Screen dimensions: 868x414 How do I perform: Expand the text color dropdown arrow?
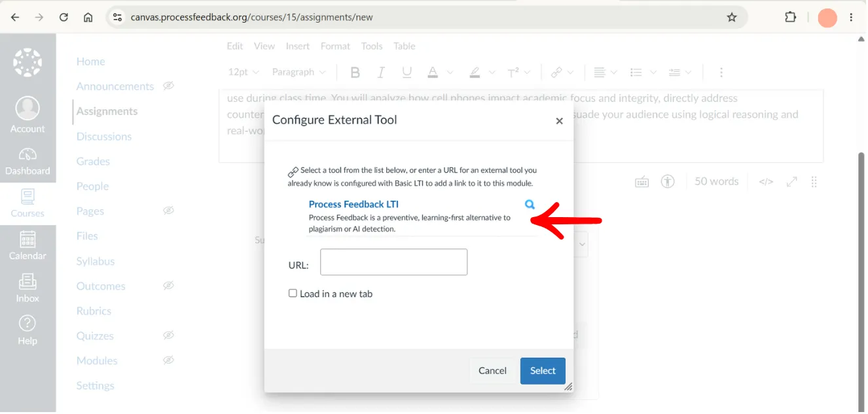(x=450, y=73)
